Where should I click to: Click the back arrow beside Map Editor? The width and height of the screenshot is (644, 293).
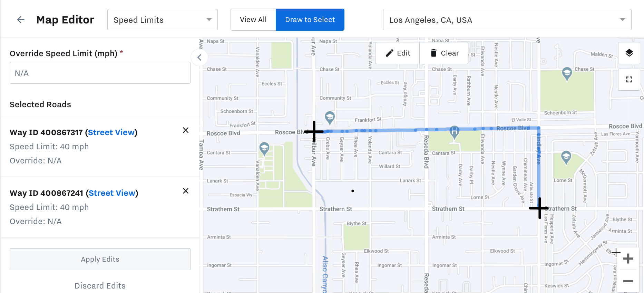(x=21, y=20)
